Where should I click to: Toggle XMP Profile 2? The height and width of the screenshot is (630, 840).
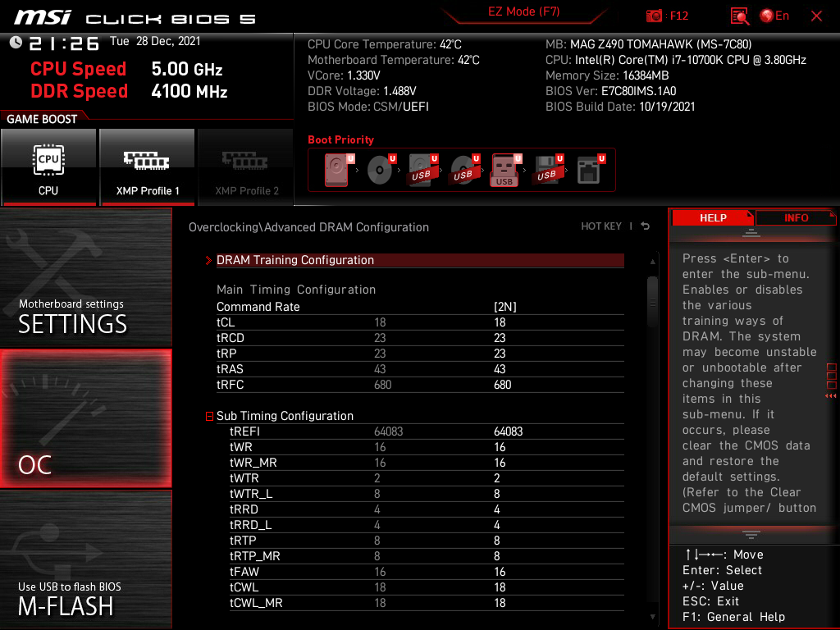(246, 167)
